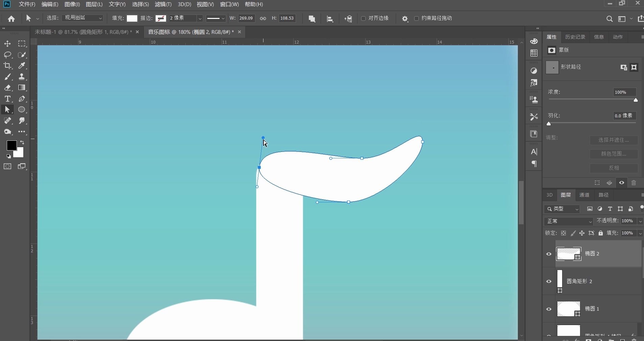Open the gear path options

(405, 19)
